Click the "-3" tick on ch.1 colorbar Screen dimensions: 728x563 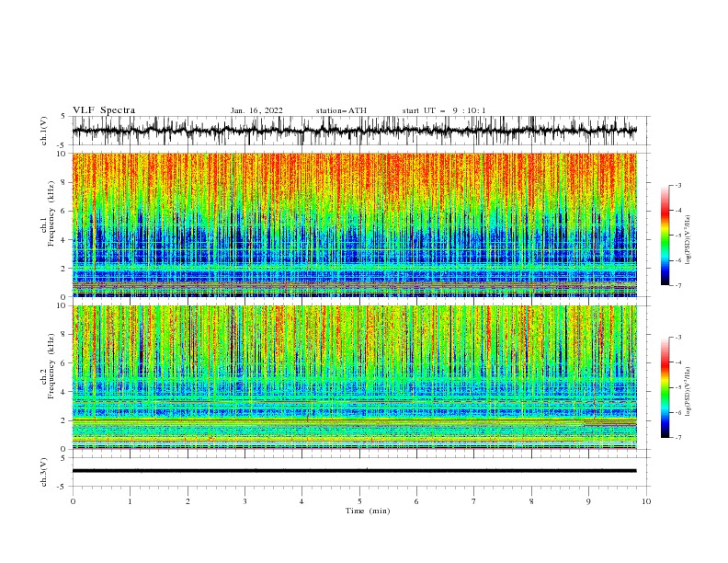(677, 185)
